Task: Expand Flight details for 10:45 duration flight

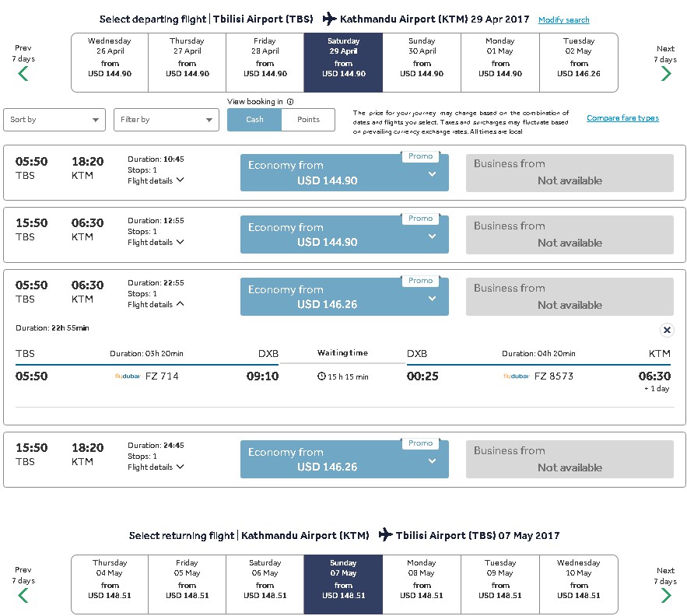Action: pos(156,180)
